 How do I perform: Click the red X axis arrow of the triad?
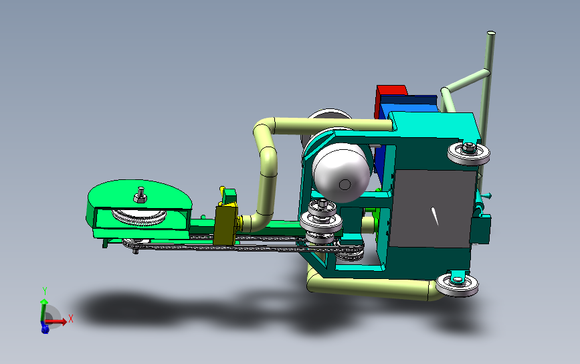click(x=57, y=322)
